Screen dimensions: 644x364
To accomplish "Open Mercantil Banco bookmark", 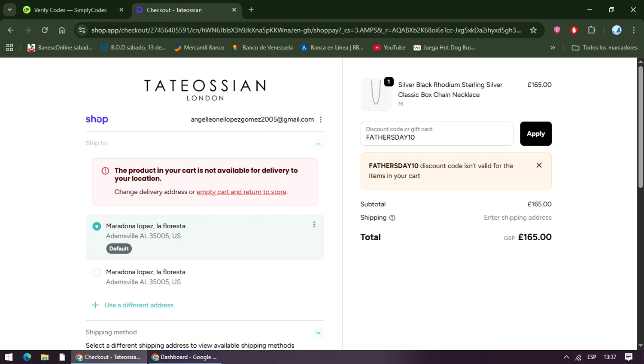I will pos(199,48).
